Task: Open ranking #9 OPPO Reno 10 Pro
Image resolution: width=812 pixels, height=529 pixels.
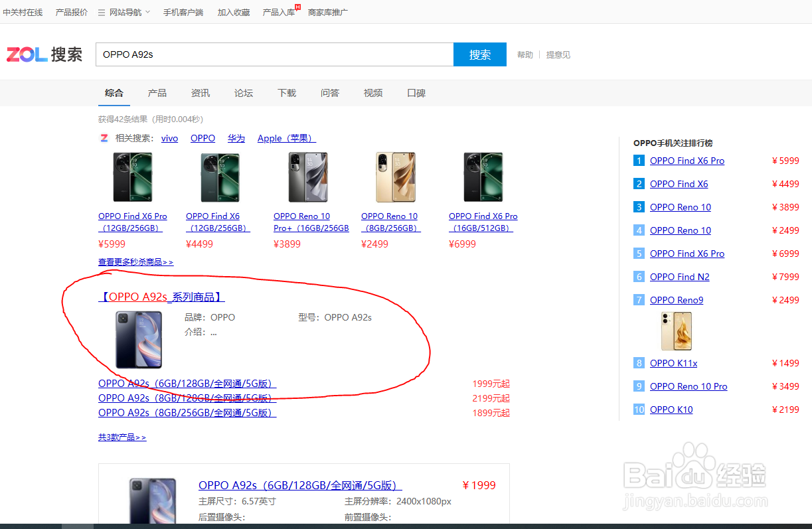Action: [x=689, y=386]
